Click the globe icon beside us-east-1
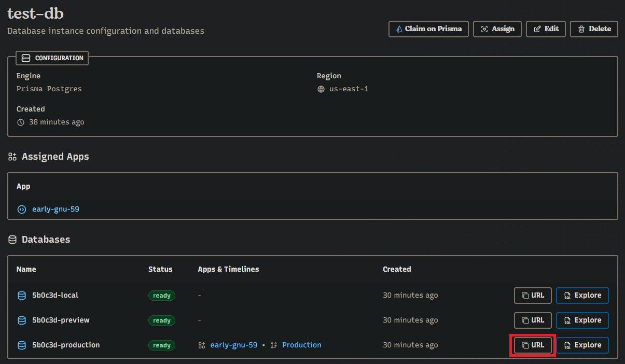This screenshot has width=625, height=364. point(321,89)
